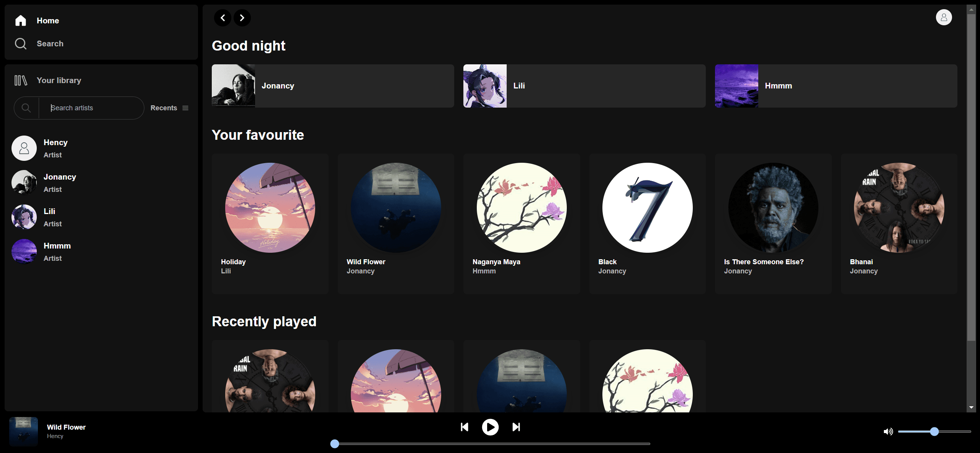Viewport: 980px width, 453px height.
Task: Click the Search magnifier icon in sidebar
Action: tap(21, 44)
